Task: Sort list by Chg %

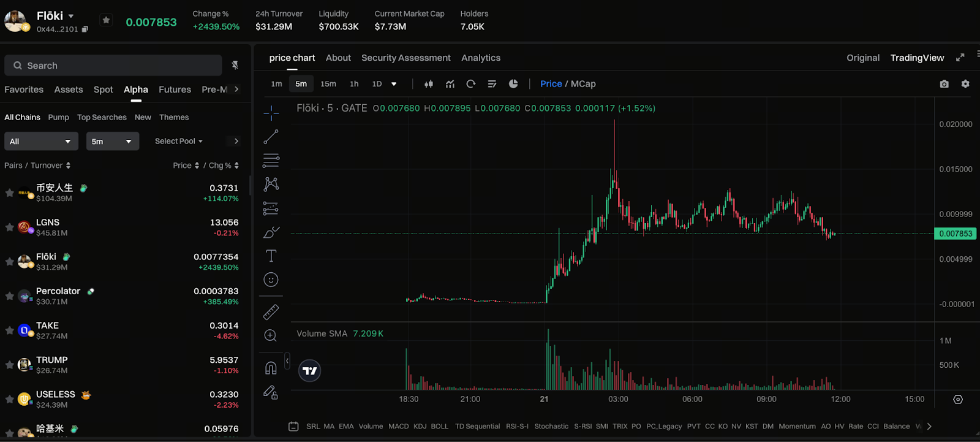Action: pos(224,166)
